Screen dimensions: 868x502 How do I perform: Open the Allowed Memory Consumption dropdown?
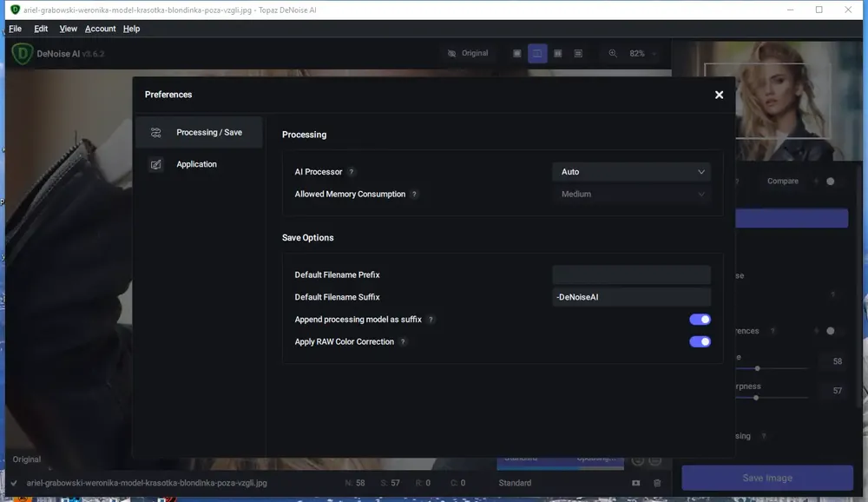click(x=631, y=194)
